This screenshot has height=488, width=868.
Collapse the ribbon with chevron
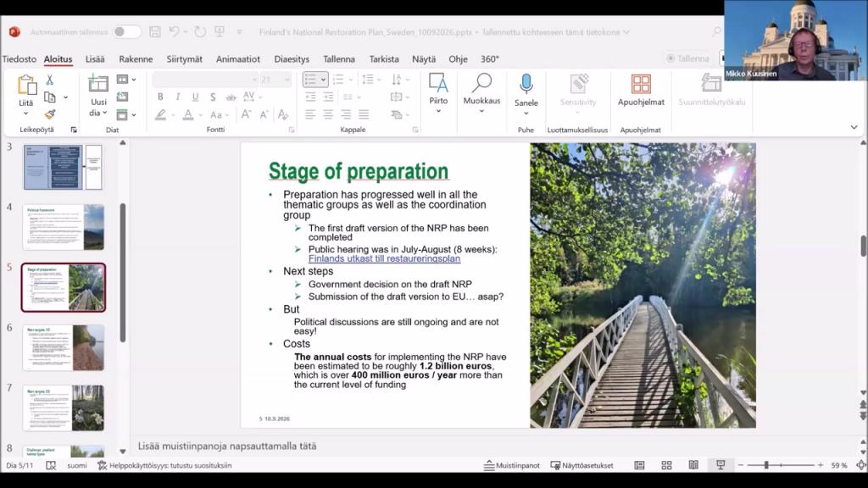(x=854, y=127)
